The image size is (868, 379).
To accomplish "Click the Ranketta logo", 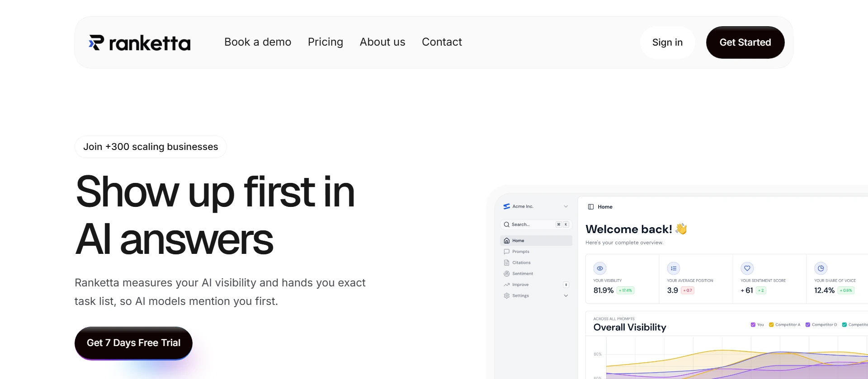I will pos(140,43).
